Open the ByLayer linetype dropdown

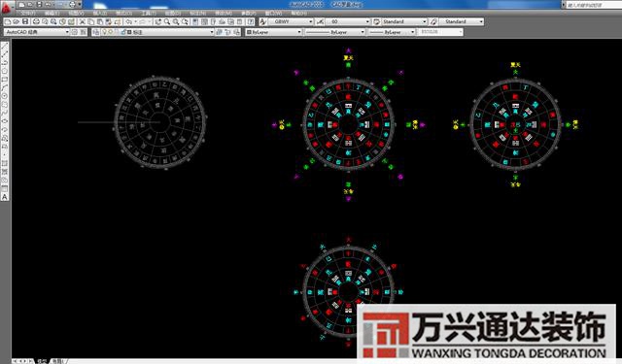pos(335,32)
